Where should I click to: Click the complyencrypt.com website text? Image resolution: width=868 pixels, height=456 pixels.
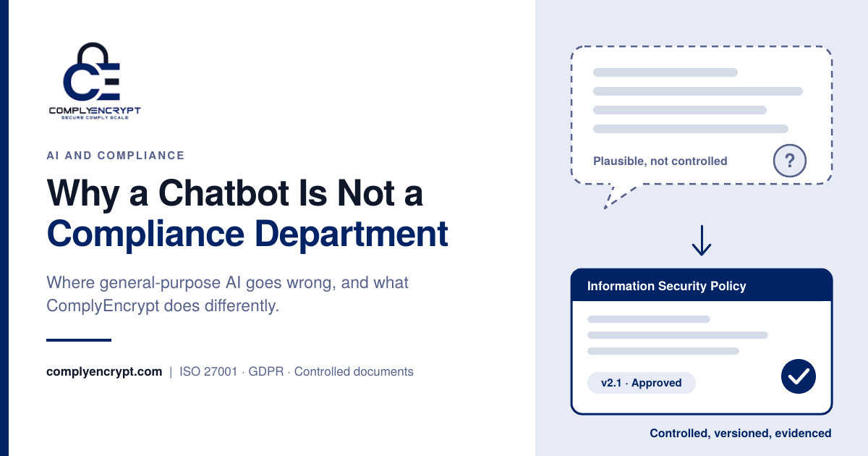(104, 372)
